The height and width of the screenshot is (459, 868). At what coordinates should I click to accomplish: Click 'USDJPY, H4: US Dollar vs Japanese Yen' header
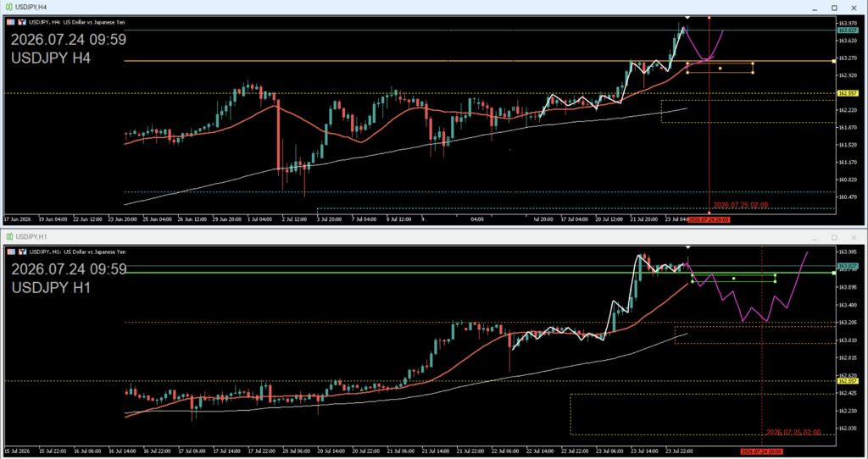pyautogui.click(x=77, y=22)
